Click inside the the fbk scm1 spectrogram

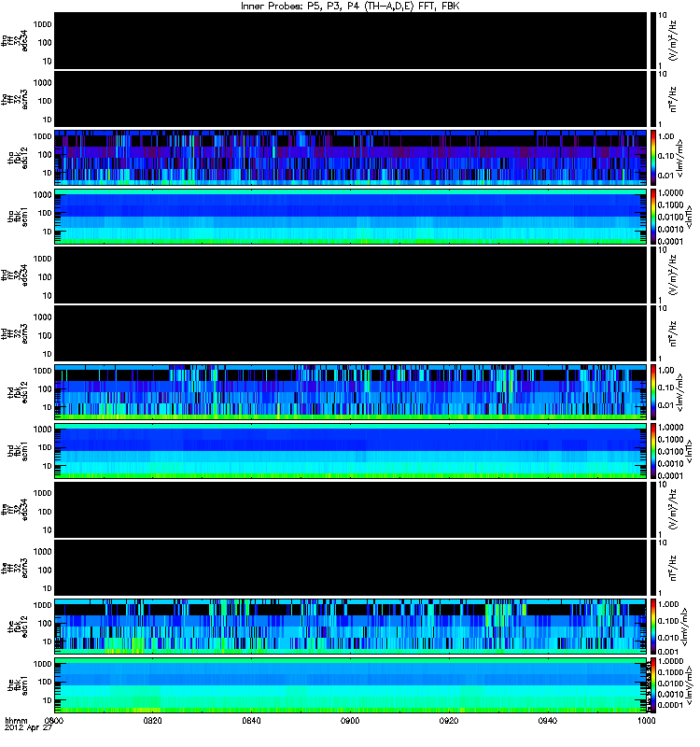point(351,685)
